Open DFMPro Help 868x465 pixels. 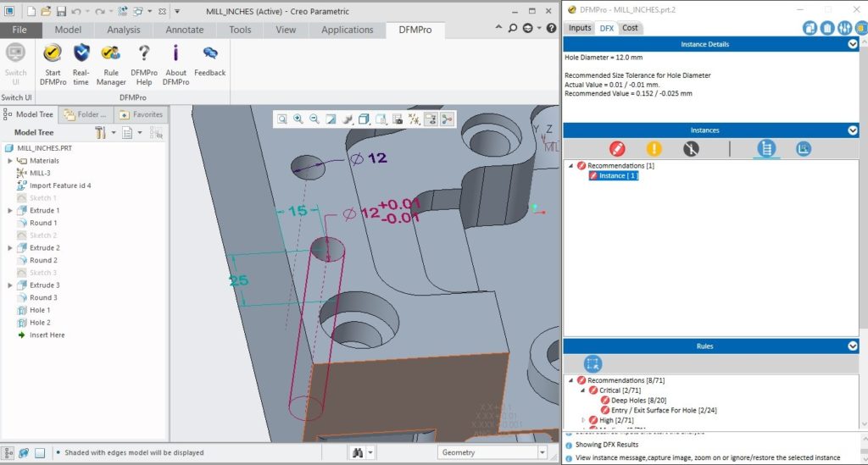coord(144,64)
